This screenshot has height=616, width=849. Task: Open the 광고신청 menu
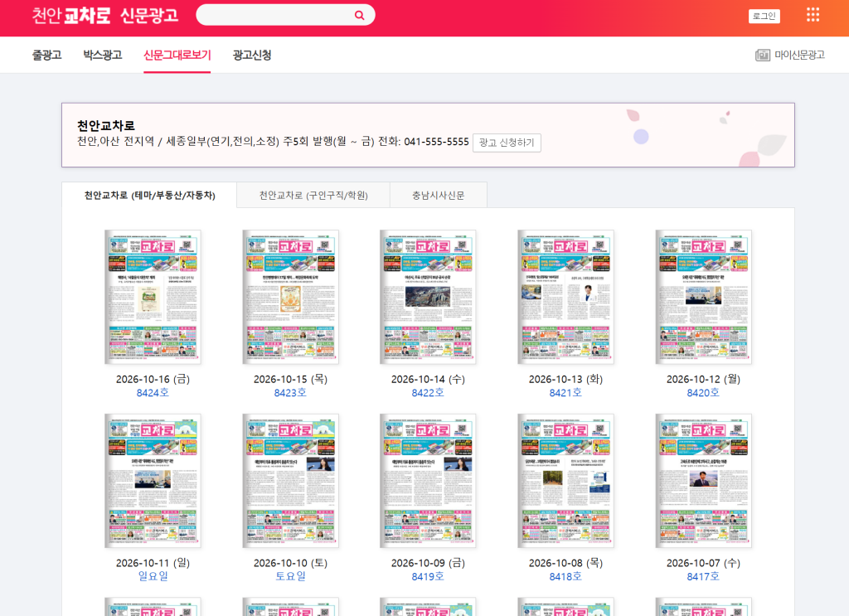pos(252,55)
